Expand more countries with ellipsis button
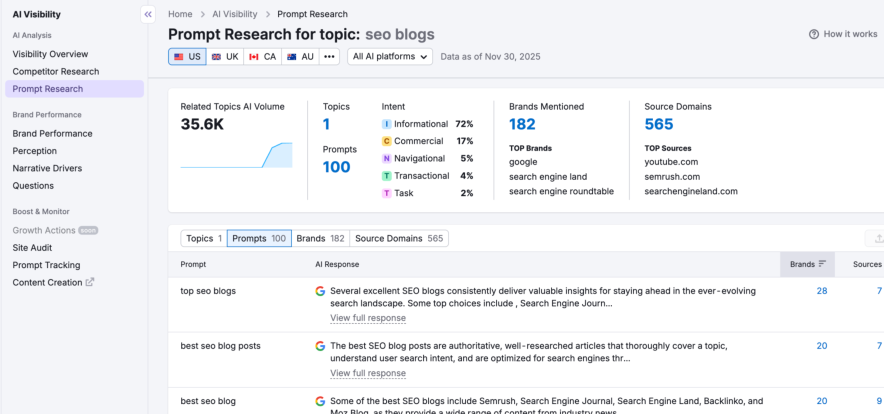This screenshot has height=414, width=884. 330,56
